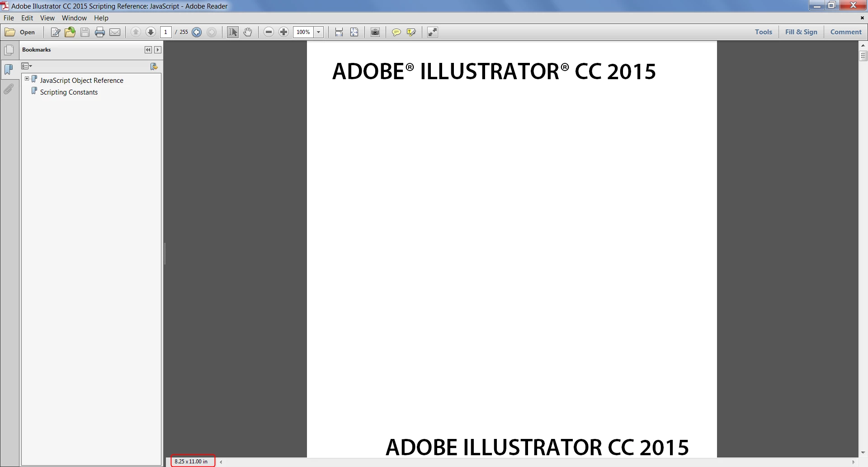Open the Bookmarks options dropdown menu
Screen dimensions: 868x467
click(27, 67)
